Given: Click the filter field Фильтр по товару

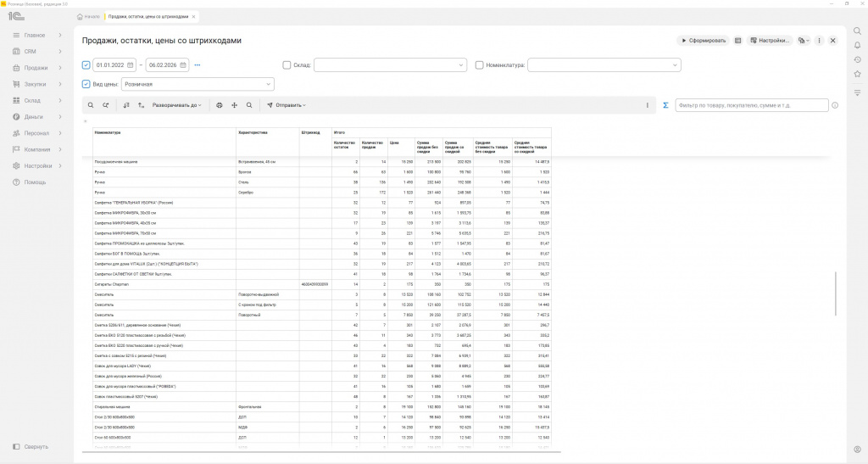Looking at the screenshot, I should (752, 105).
